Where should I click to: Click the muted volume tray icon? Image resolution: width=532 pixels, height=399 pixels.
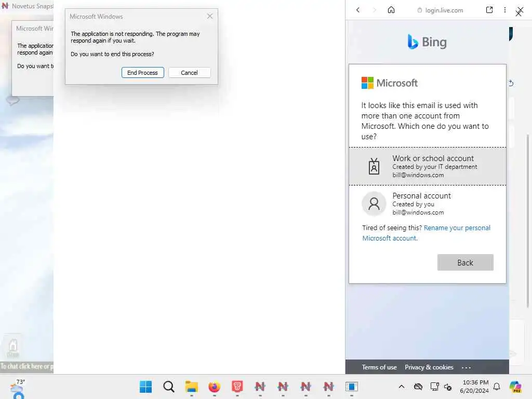pyautogui.click(x=448, y=387)
